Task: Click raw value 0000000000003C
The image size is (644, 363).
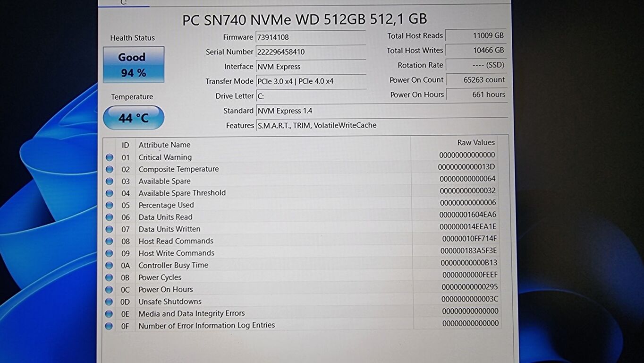Action: tap(470, 299)
